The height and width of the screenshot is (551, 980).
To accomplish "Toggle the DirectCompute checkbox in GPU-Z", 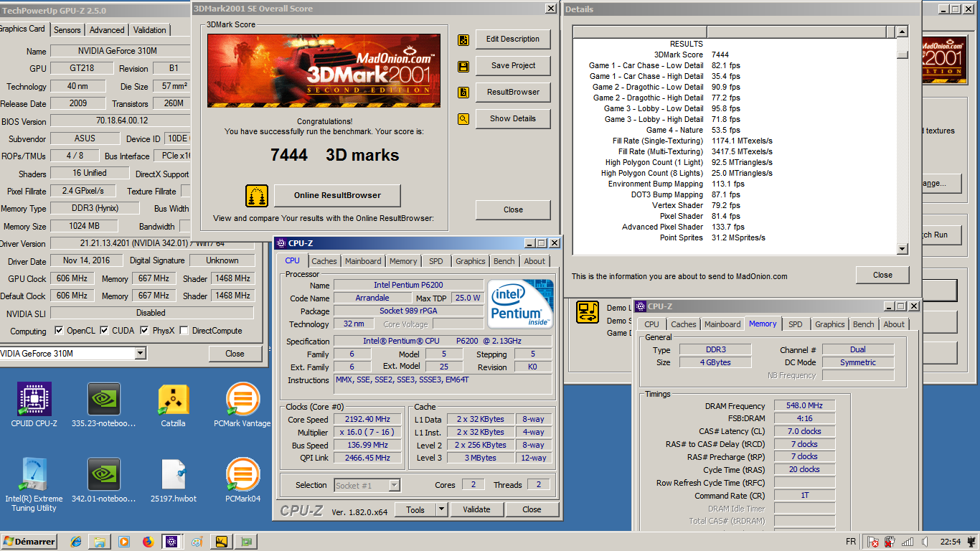I will point(184,331).
